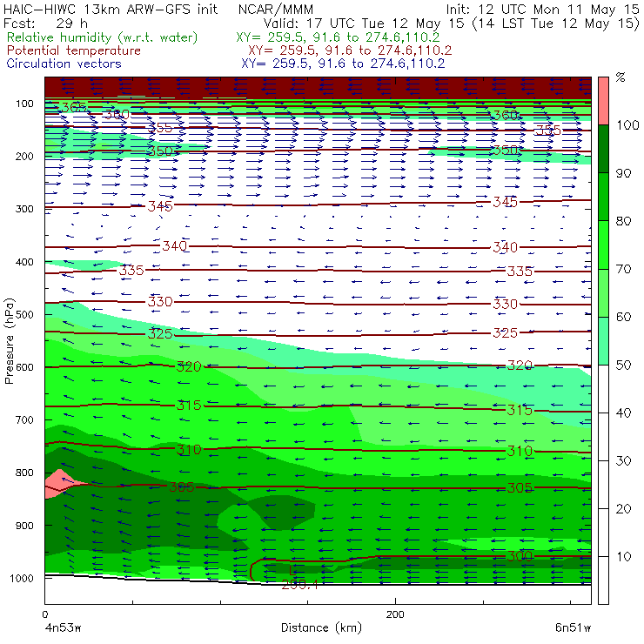The image size is (644, 644).
Task: Click the right-side '305' contour label
Action: click(x=520, y=488)
